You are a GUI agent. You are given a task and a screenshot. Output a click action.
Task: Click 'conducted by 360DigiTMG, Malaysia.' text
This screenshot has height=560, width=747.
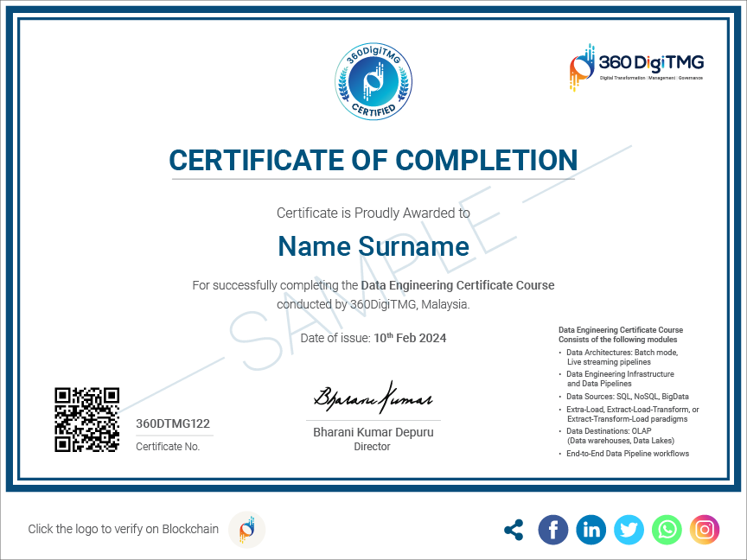[x=373, y=304]
